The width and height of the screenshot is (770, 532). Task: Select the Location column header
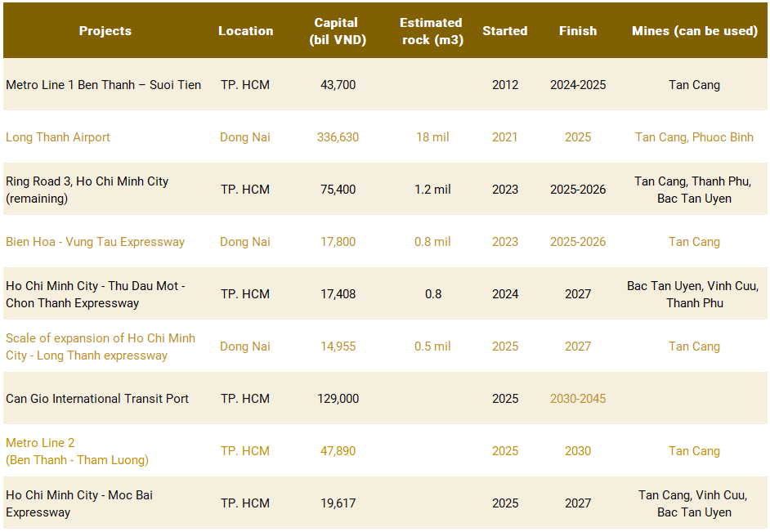pos(245,31)
